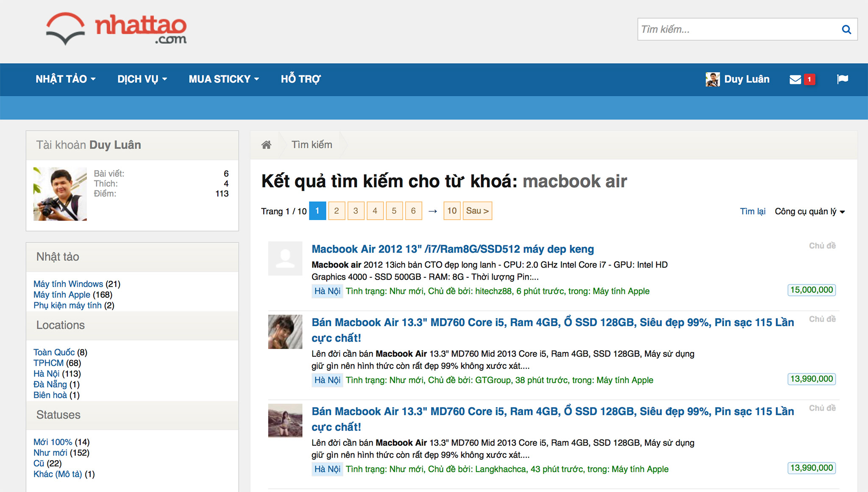
Task: Open the MD760 listing posted by Langkhachca
Action: [553, 419]
